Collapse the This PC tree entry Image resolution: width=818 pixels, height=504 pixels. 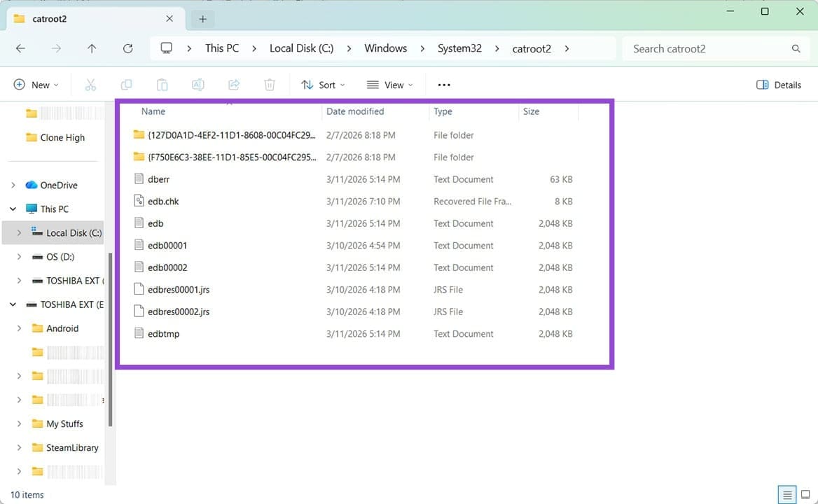point(13,209)
